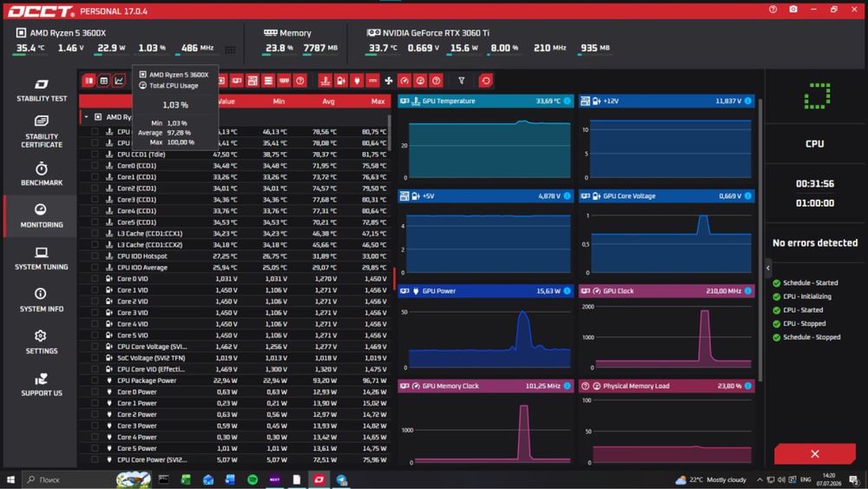The width and height of the screenshot is (868, 489).
Task: Sort table by Min column header
Action: (279, 102)
